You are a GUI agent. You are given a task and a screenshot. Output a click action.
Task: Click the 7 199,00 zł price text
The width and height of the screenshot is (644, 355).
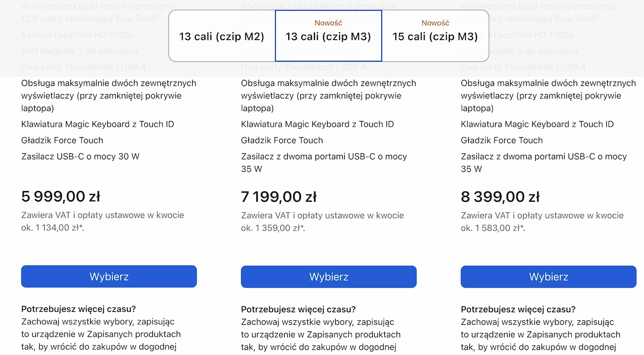[279, 197]
